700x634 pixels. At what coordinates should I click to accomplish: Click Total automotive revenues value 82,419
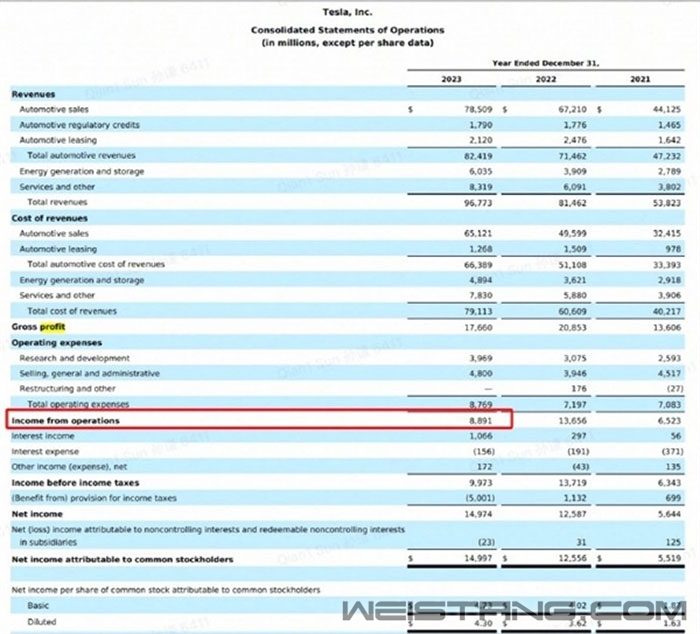click(x=478, y=156)
